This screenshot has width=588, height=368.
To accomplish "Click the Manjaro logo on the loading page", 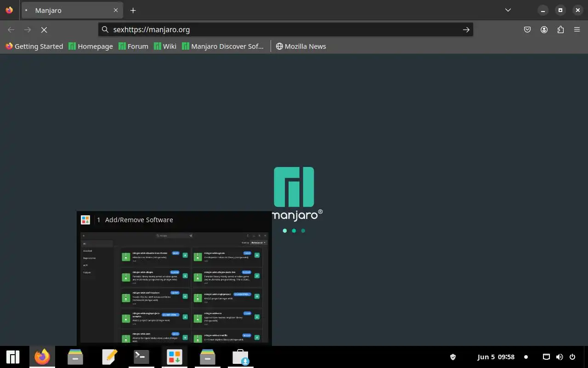I will point(294,187).
